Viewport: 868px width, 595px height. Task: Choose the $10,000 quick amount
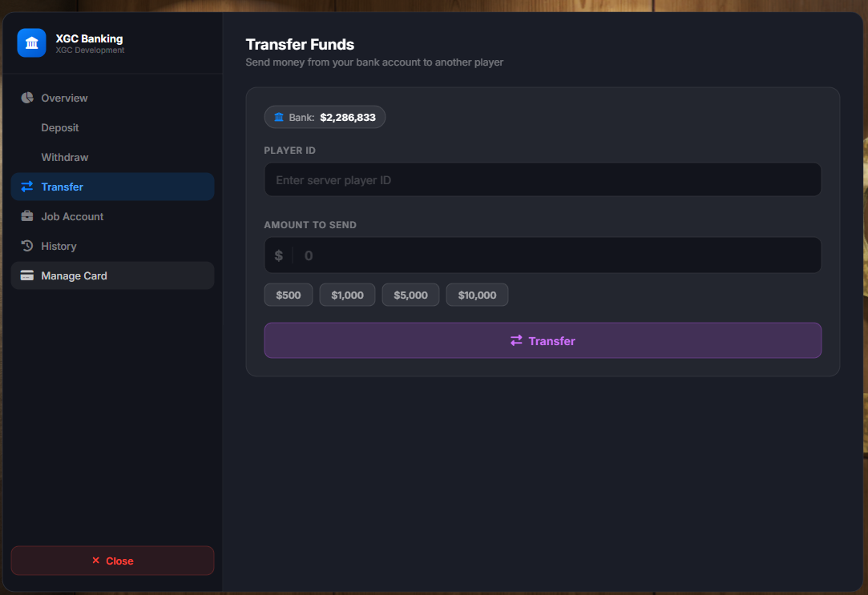[x=477, y=295]
